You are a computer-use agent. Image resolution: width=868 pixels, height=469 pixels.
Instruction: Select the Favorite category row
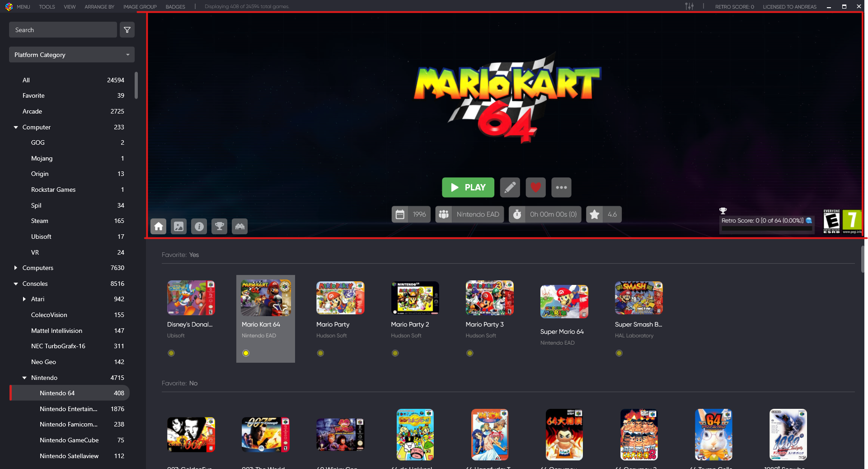click(70, 95)
